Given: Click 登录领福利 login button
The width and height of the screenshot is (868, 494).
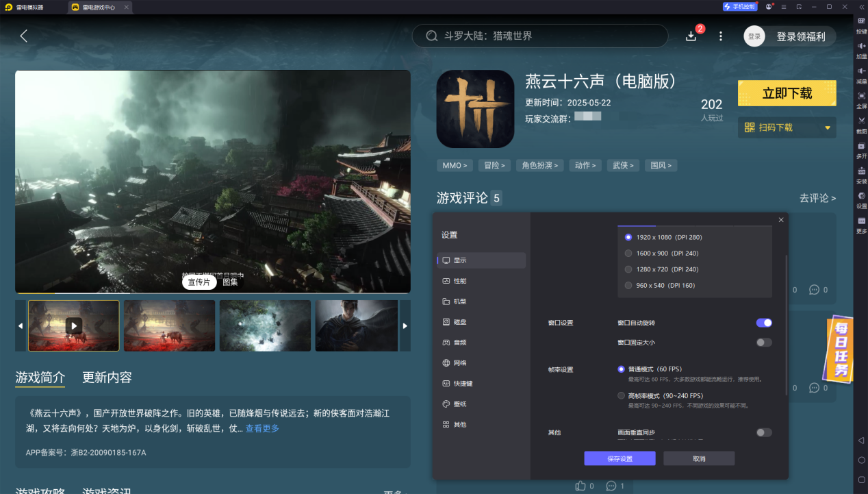Looking at the screenshot, I should coord(801,37).
